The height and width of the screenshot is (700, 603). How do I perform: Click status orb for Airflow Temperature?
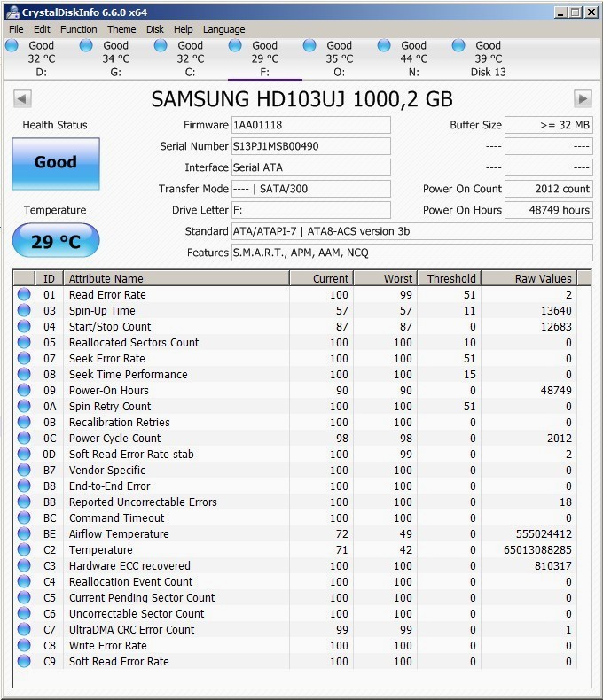tap(24, 533)
